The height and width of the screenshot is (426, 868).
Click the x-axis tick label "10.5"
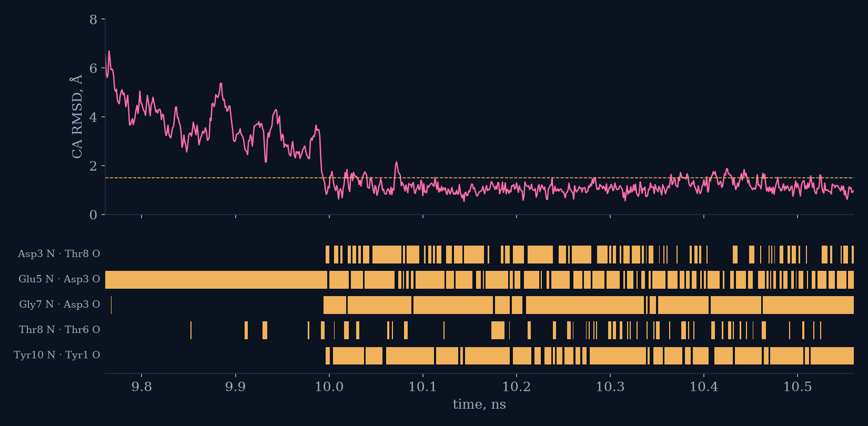tap(798, 387)
